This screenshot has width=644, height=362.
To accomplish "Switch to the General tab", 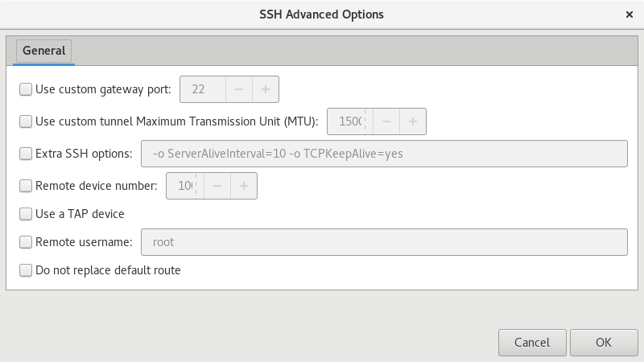I will 44,51.
